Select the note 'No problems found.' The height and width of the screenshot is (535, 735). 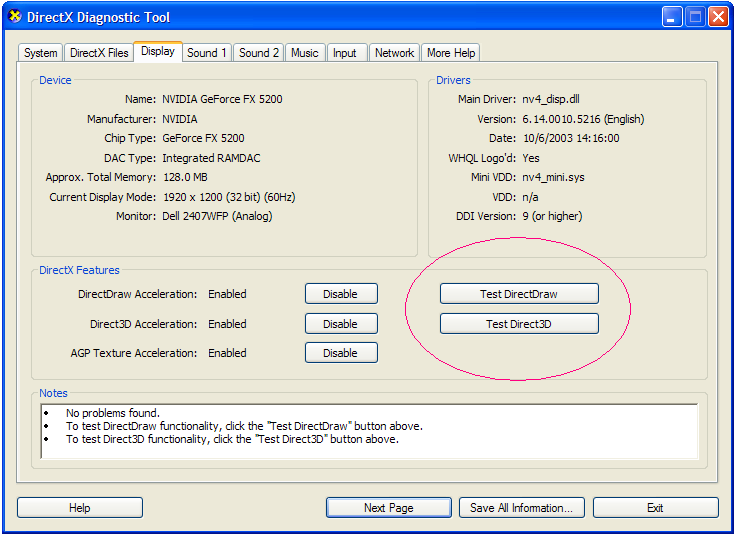tap(113, 413)
